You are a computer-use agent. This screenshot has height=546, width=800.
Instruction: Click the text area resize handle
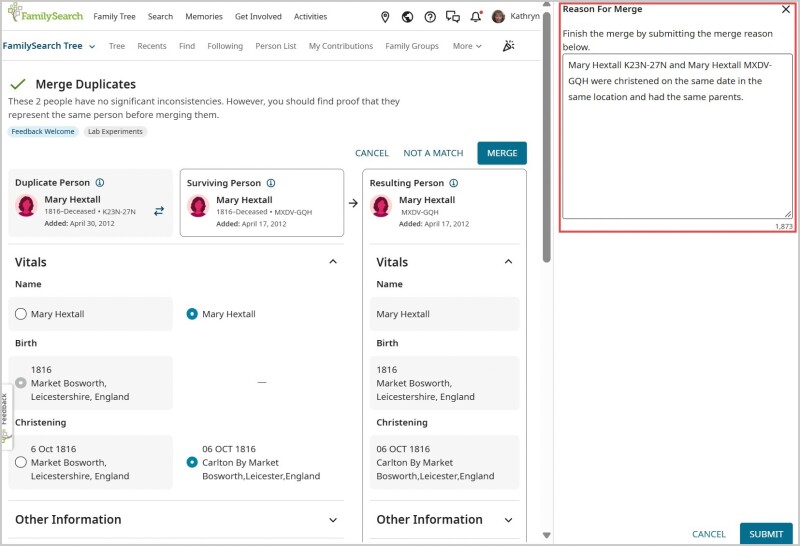(x=788, y=214)
